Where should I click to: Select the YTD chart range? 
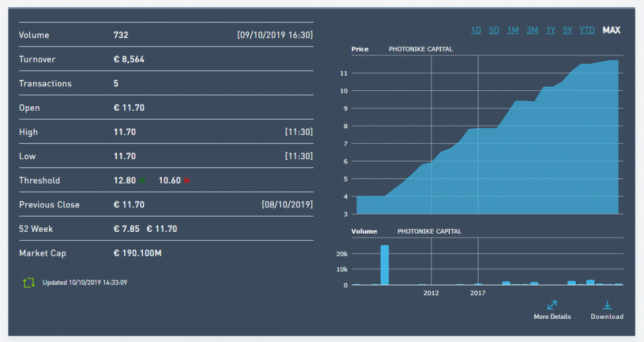coord(587,30)
